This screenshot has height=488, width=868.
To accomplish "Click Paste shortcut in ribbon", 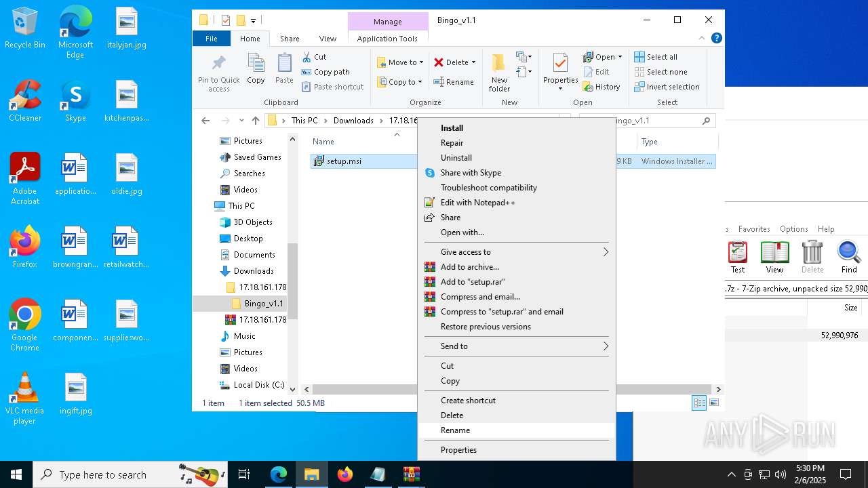I will pos(332,87).
